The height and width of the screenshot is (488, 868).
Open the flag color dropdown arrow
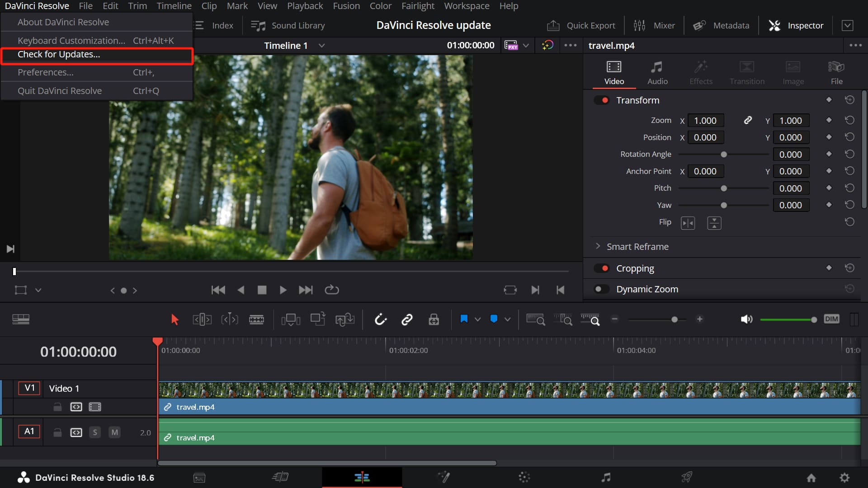477,319
